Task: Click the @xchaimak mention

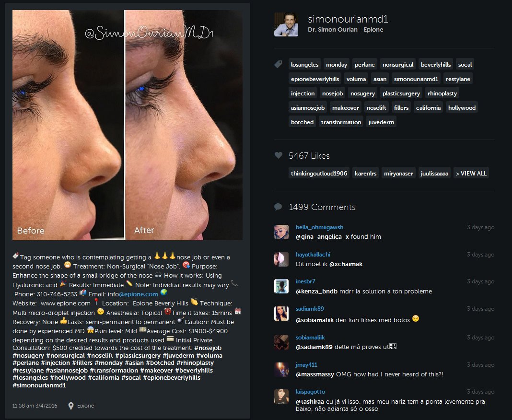Action: (x=346, y=264)
